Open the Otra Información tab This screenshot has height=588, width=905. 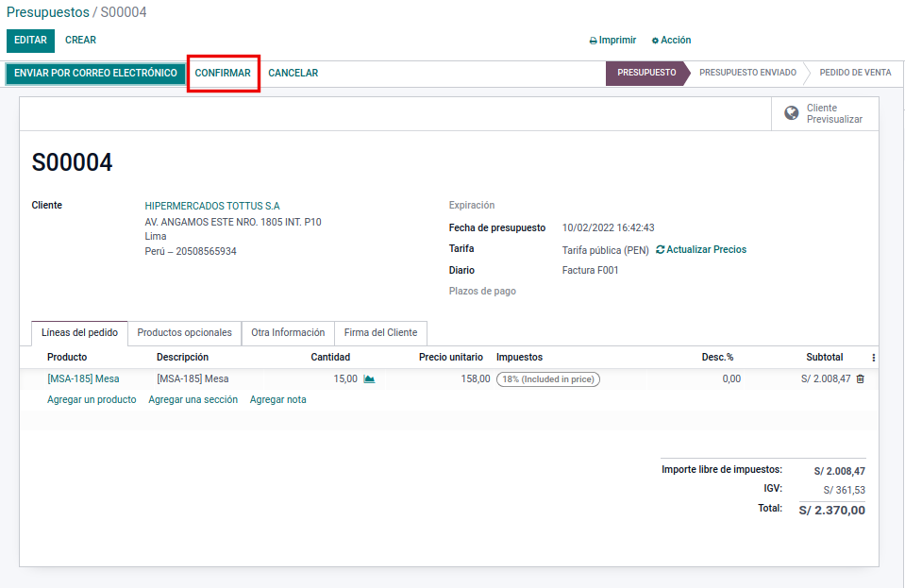288,333
